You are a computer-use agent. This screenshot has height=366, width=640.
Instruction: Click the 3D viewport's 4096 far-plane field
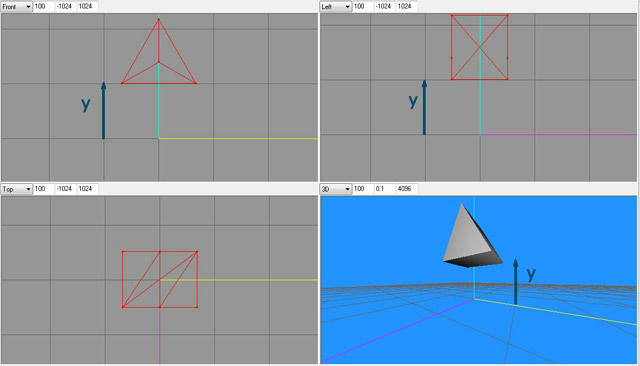(406, 189)
